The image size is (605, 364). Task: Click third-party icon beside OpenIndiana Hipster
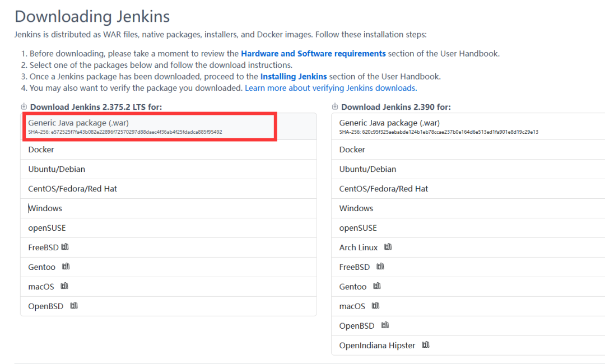coord(426,345)
